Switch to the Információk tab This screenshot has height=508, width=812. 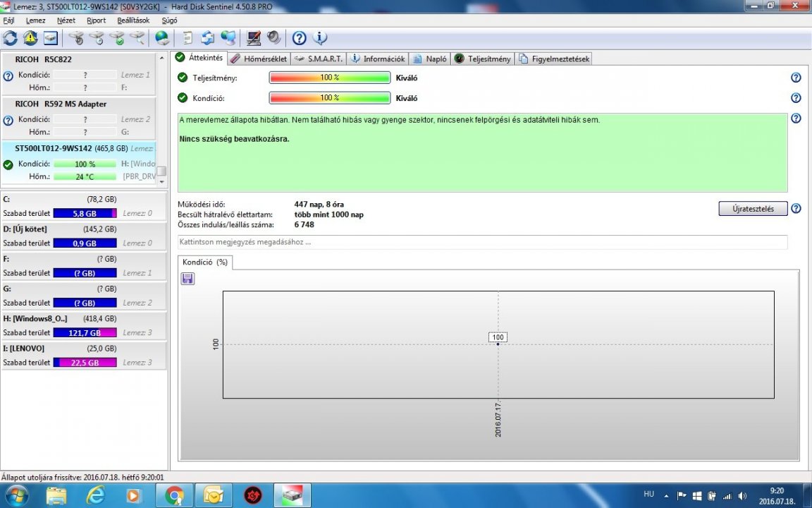coord(378,59)
